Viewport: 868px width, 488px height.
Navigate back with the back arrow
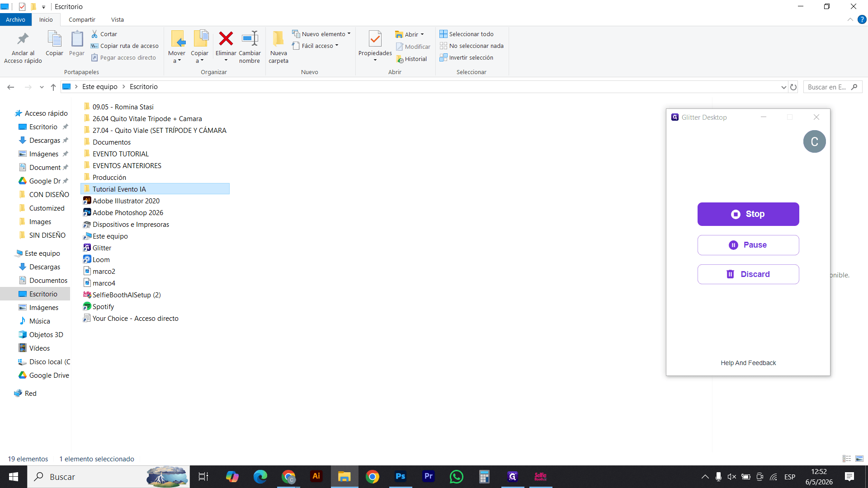11,87
